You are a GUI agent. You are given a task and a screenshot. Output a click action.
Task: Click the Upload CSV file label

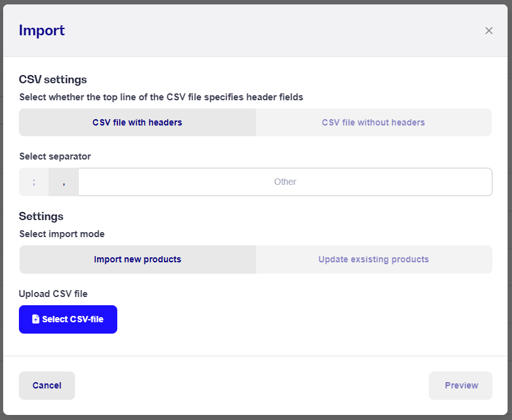(53, 294)
